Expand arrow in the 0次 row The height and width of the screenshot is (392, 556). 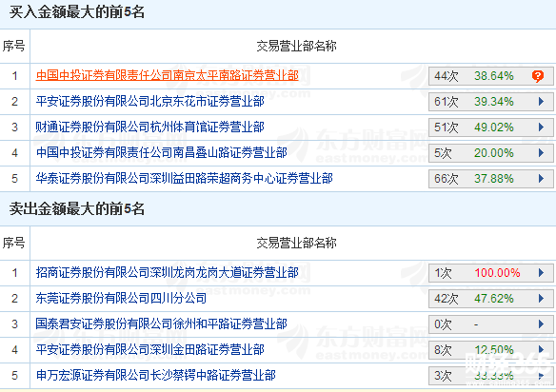541,323
